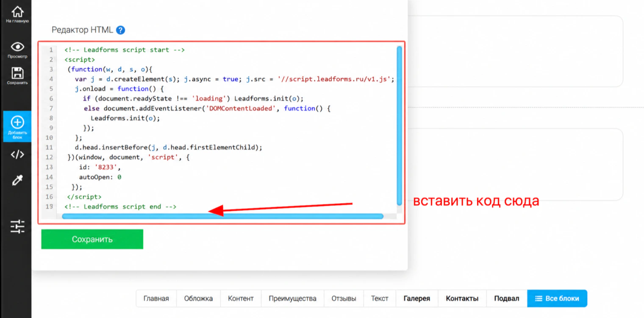The width and height of the screenshot is (644, 318).
Task: Click the line 'd.head.insertBefore'
Action: 169,147
